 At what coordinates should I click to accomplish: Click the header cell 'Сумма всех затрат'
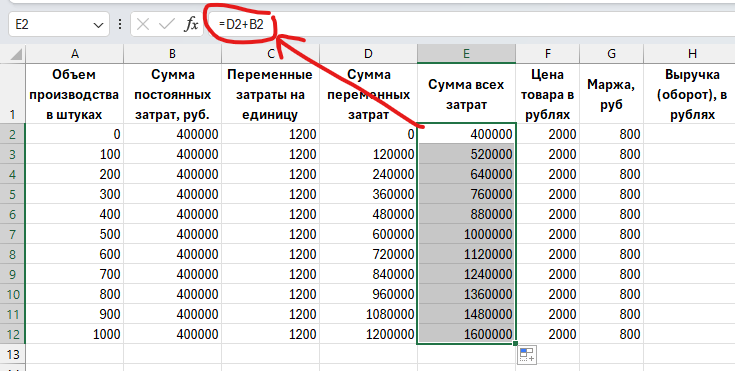pos(466,94)
